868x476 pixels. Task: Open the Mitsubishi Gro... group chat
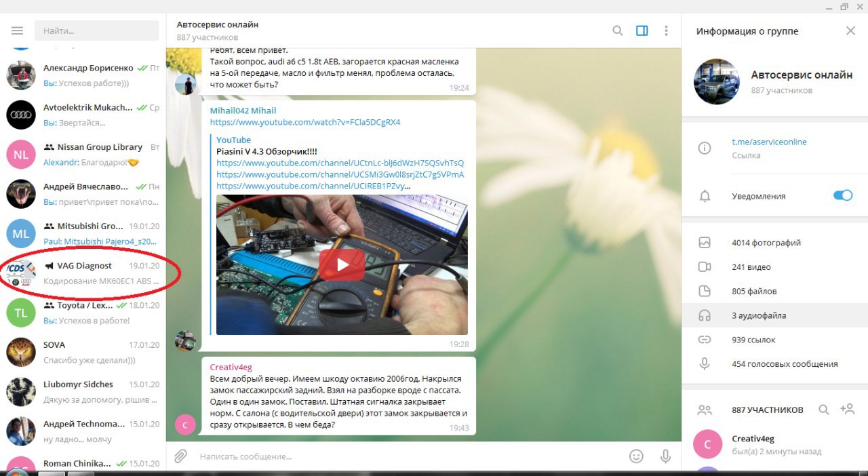(x=83, y=233)
